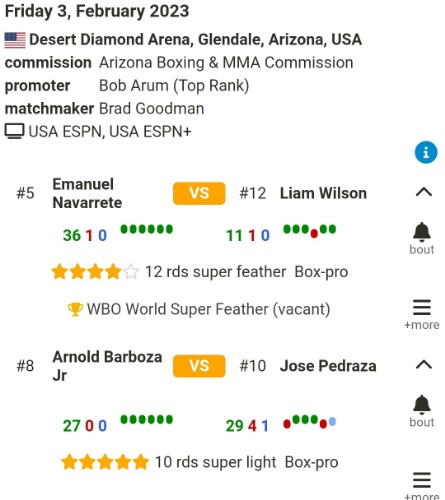Open Emanuel Navarrete's profile
The image size is (445, 500).
pos(87,193)
